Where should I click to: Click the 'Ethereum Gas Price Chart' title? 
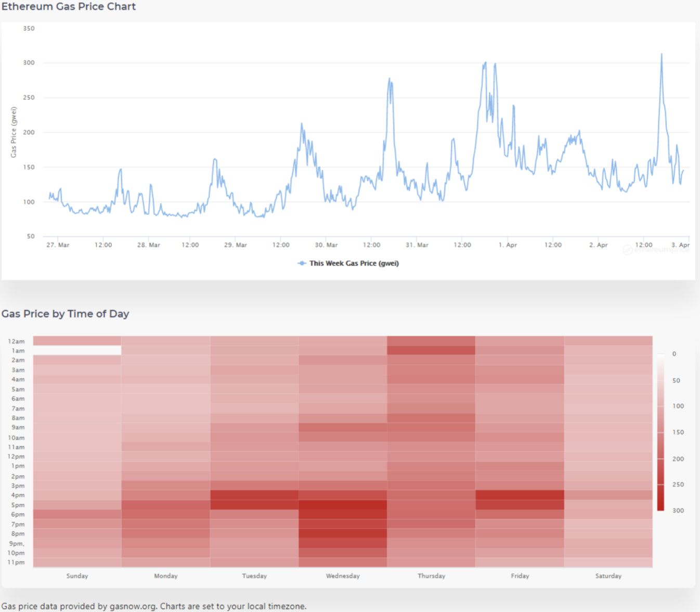tap(69, 7)
